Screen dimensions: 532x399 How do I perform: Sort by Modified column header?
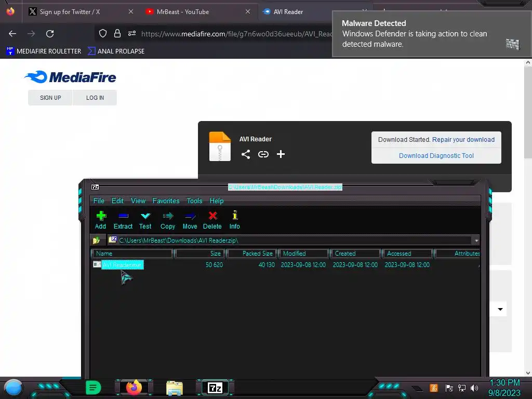point(304,254)
